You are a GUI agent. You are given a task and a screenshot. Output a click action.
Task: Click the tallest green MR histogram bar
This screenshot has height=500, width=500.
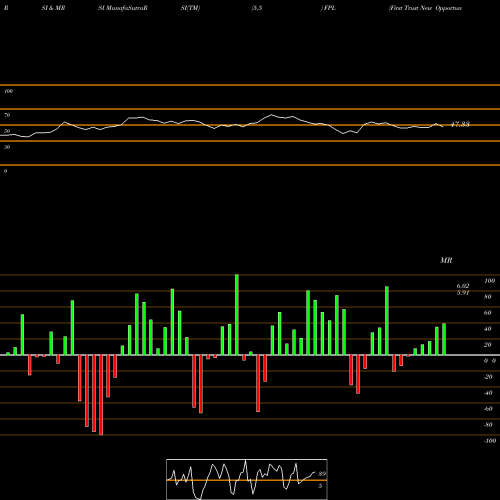237,315
